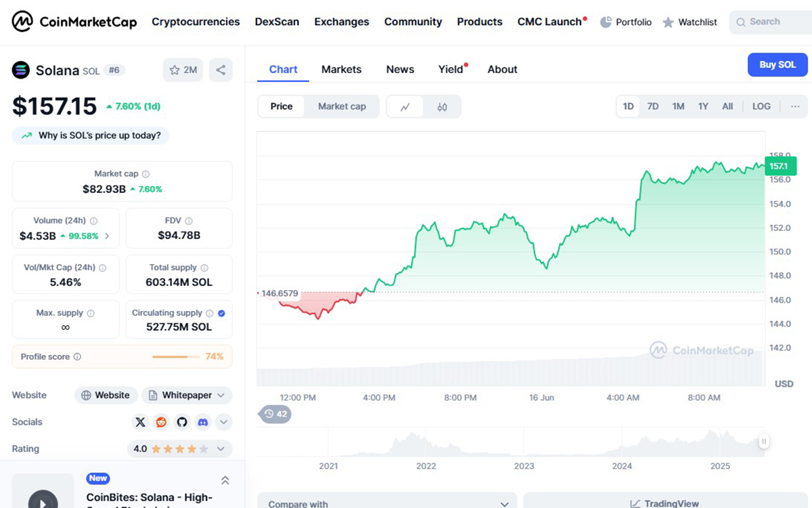Open the Watchlist star in header

click(x=668, y=22)
